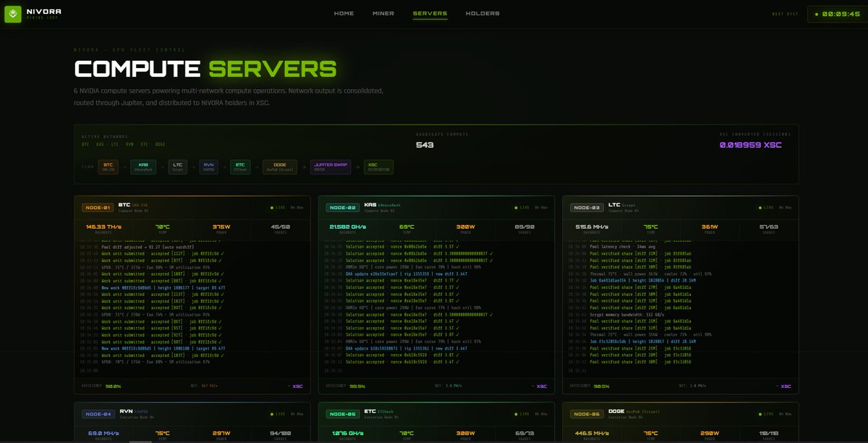
Task: Click the 89/90 shares on the KAS card
Action: [x=524, y=227]
